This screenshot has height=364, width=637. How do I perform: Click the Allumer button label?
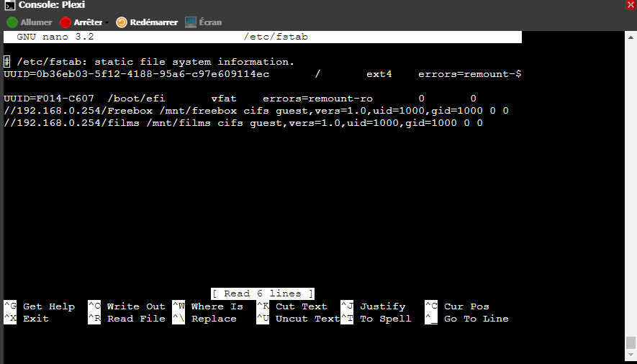coord(36,22)
